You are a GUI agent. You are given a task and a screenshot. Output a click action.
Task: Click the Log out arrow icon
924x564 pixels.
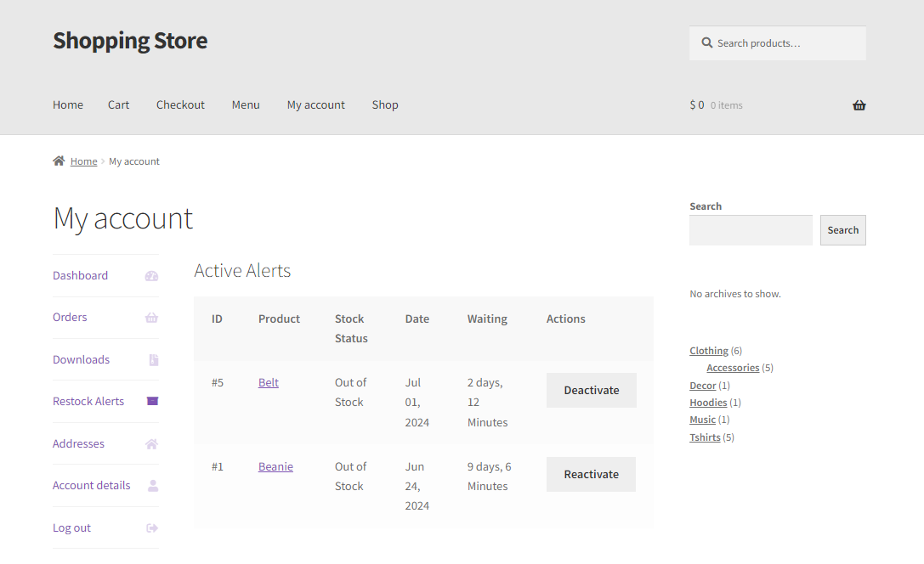pyautogui.click(x=152, y=528)
